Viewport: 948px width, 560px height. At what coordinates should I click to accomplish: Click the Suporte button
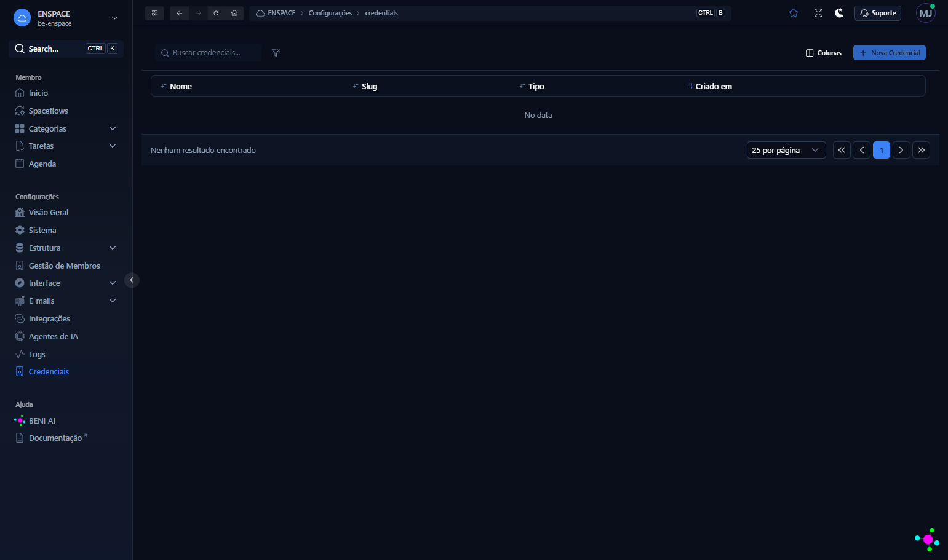pos(878,13)
